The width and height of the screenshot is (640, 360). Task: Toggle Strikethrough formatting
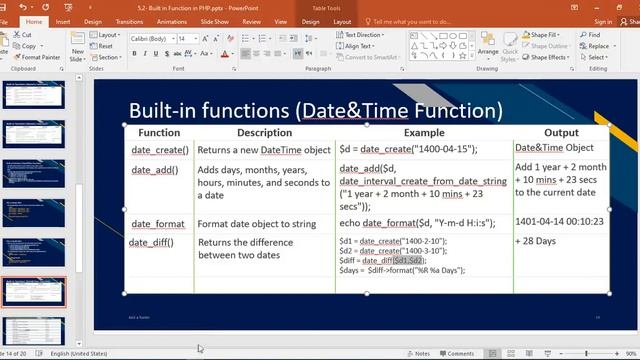177,53
